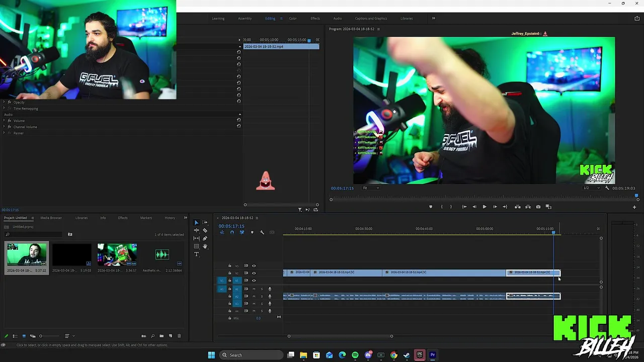Toggle V2 track output eye
Image resolution: width=644 pixels, height=362 pixels.
(x=254, y=273)
